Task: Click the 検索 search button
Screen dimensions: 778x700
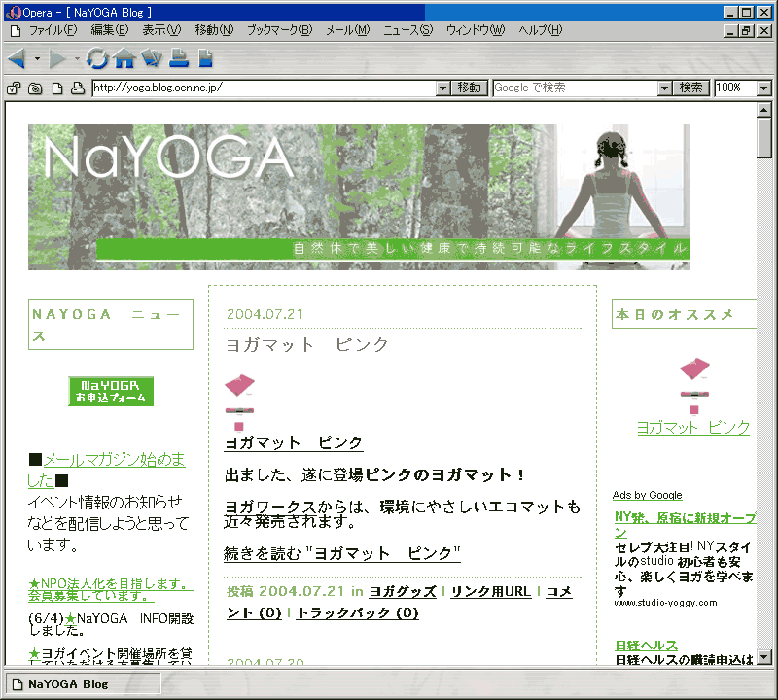Action: pyautogui.click(x=690, y=88)
